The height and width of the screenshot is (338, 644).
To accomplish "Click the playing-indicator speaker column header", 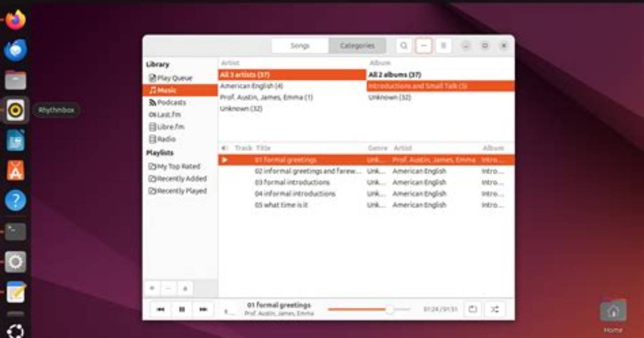I will (225, 148).
